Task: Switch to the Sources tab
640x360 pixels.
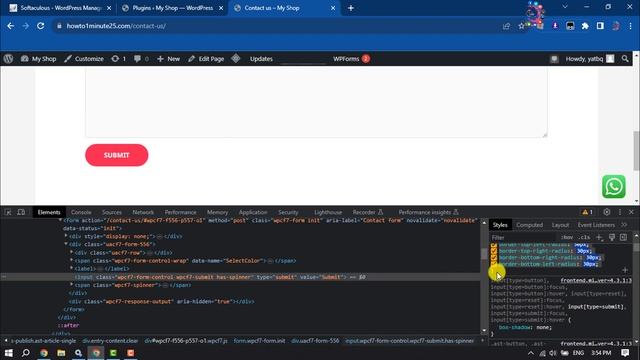Action: click(x=112, y=212)
